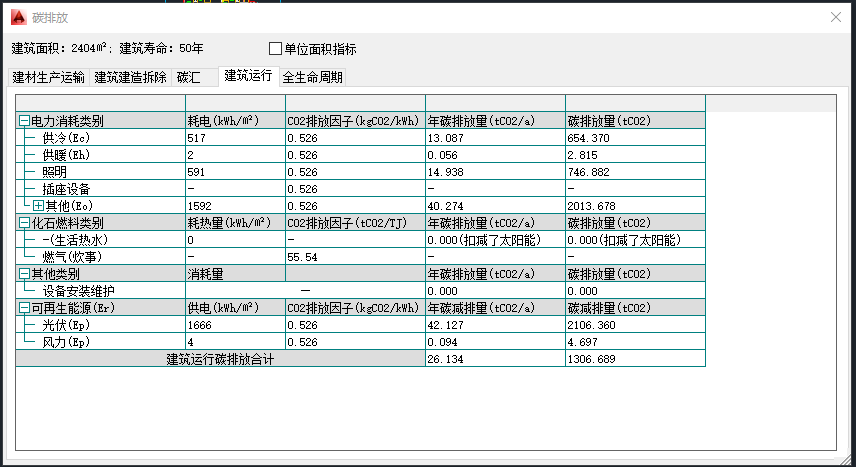Image resolution: width=856 pixels, height=467 pixels.
Task: Click the 建筑运行碳排放合计 total row
Action: (x=220, y=359)
